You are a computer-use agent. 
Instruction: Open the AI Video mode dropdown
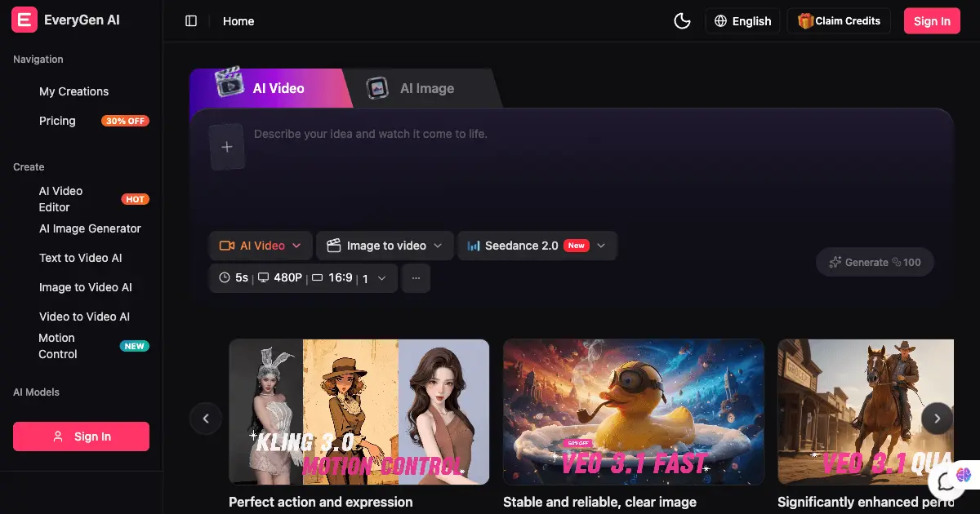(x=261, y=246)
